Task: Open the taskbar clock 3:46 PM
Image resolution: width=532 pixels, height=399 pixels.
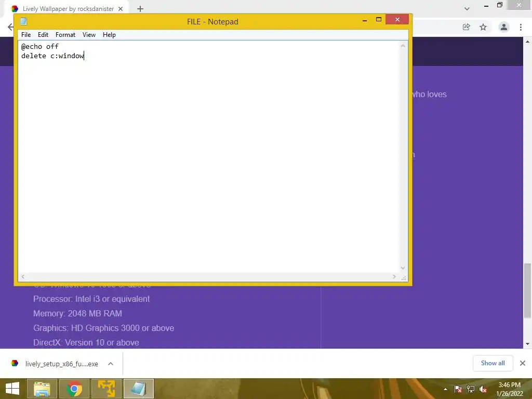Action: tap(509, 389)
